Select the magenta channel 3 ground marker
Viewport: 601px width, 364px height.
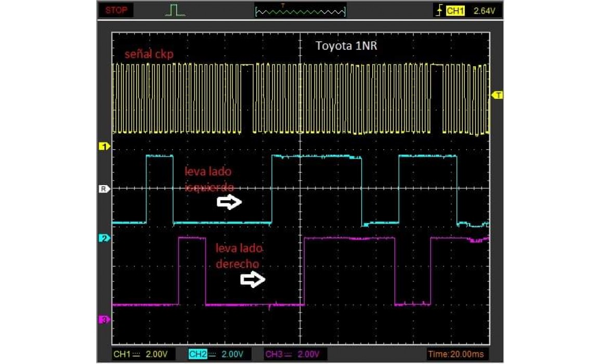(103, 320)
